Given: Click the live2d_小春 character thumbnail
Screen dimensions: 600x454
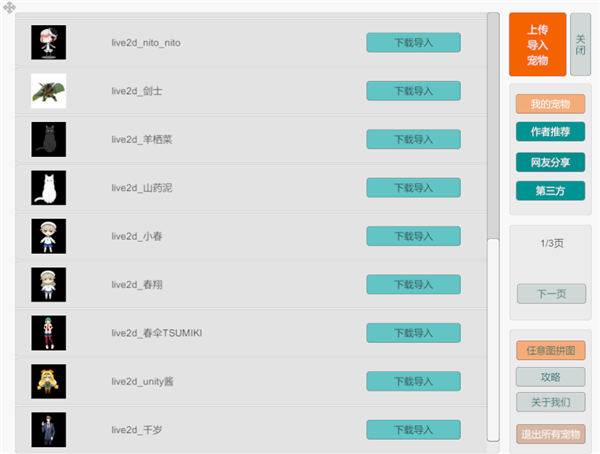Looking at the screenshot, I should 48,236.
